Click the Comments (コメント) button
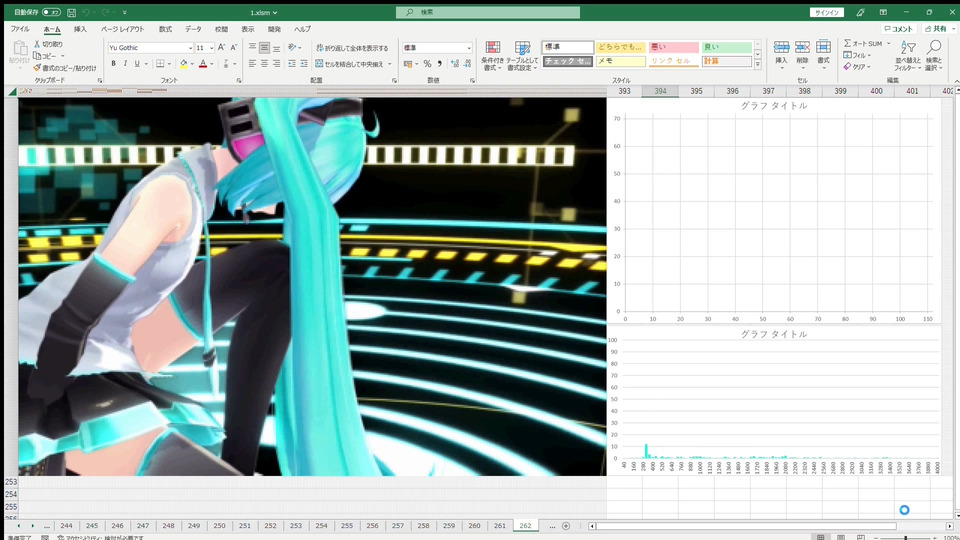The height and width of the screenshot is (540, 960). point(898,29)
